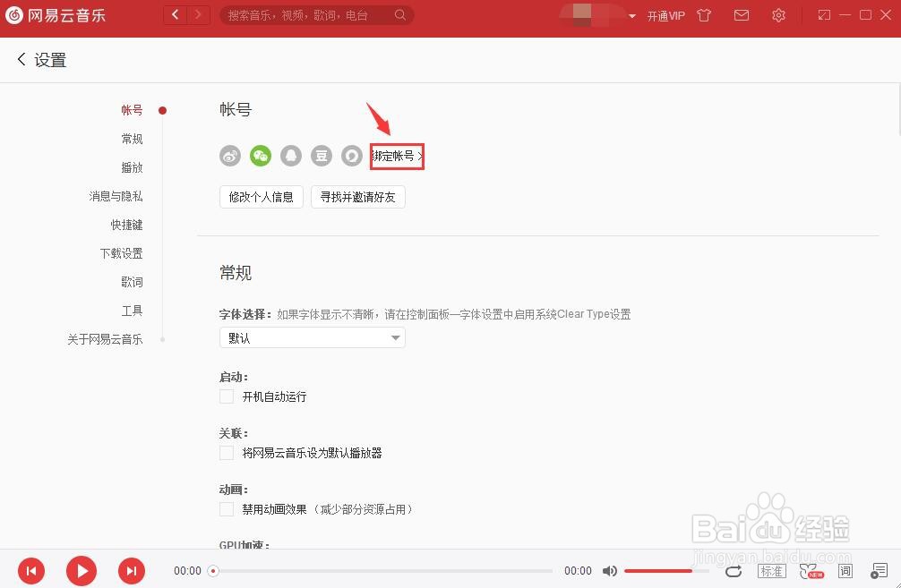This screenshot has height=588, width=901.
Task: Mute the volume speaker icon
Action: (x=609, y=571)
